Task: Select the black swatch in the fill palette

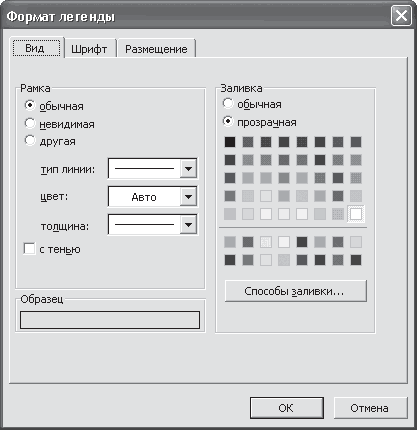Action: tap(230, 142)
